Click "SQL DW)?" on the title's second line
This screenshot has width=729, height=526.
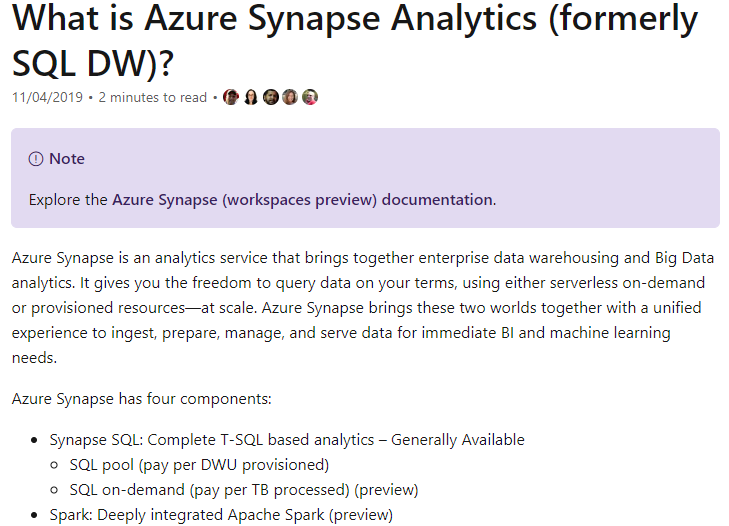93,63
